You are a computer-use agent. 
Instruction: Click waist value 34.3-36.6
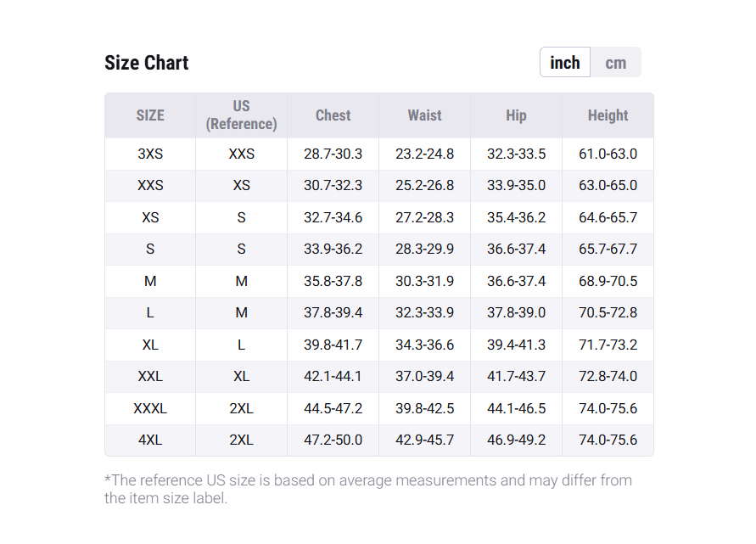coord(424,345)
